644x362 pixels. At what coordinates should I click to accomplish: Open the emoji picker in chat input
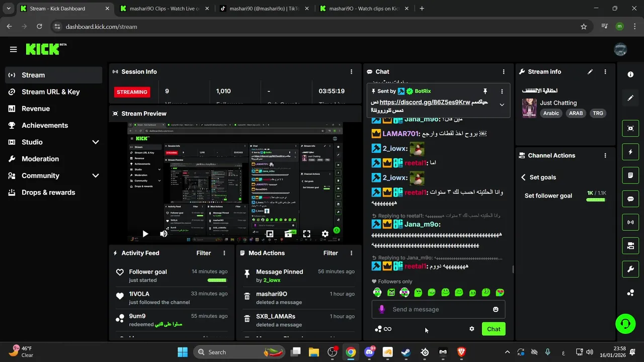496,309
